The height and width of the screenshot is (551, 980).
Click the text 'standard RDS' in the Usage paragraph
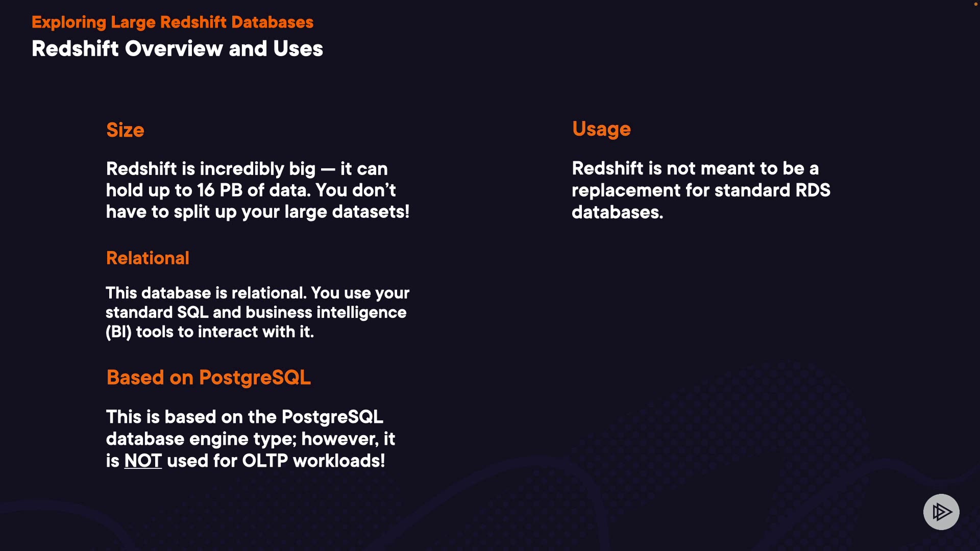[x=772, y=190]
